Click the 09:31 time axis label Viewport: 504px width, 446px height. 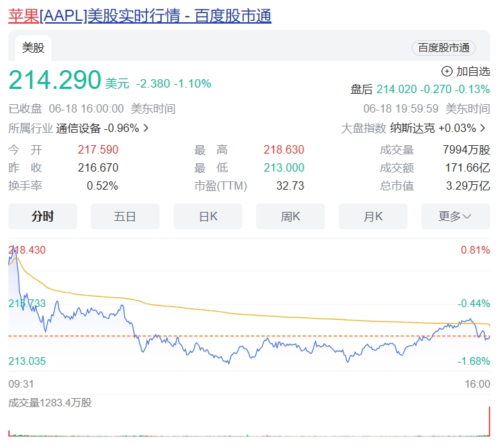coord(21,384)
